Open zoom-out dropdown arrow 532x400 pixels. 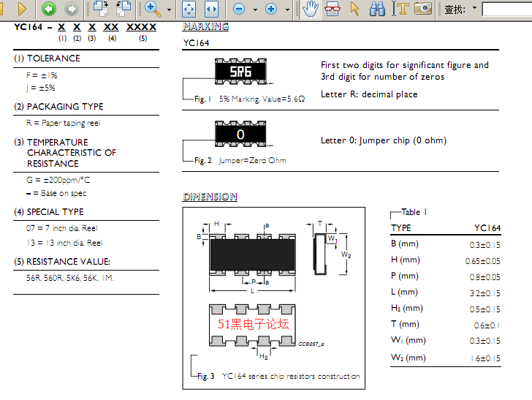point(255,10)
